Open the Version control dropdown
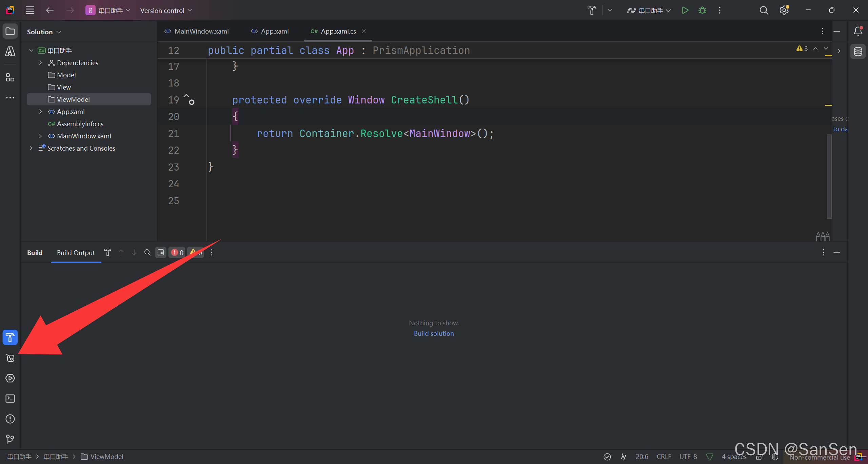The image size is (868, 464). [166, 11]
